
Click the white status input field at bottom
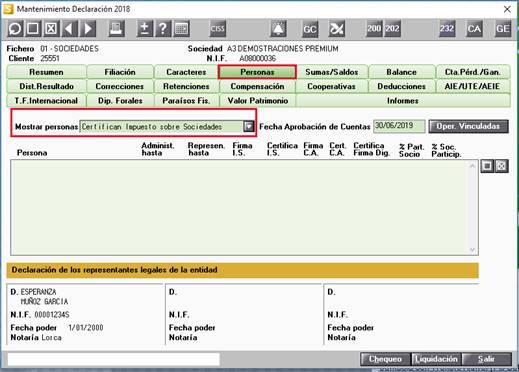pos(114,359)
